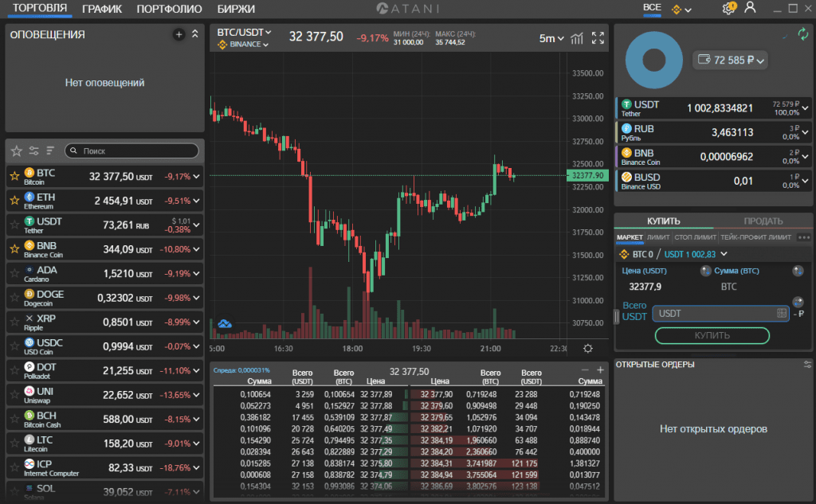Select the Polkadot coin icon
The image size is (816, 504).
click(29, 367)
